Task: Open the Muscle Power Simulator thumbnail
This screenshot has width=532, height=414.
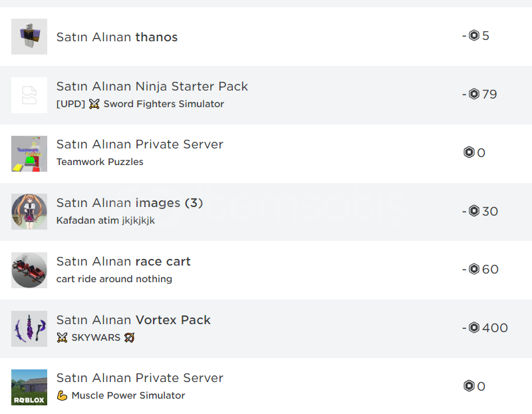Action: pos(29,387)
